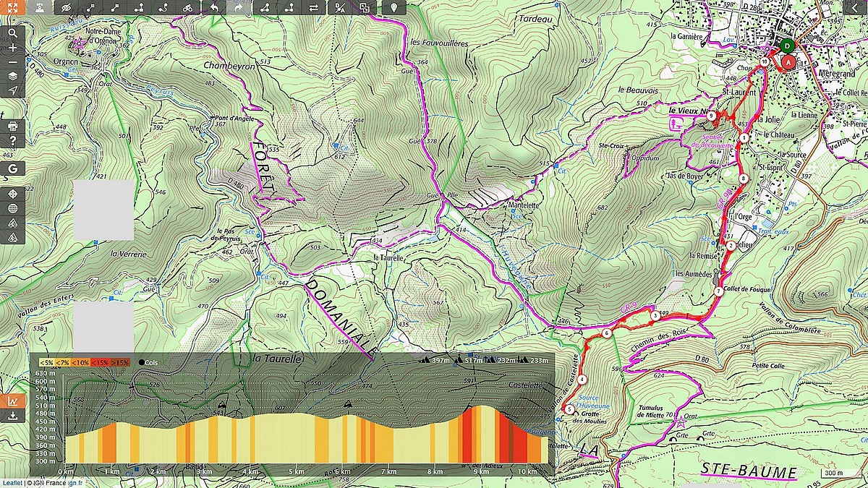Screen dimensions: 868x488
Task: Click the 397m elevation statistic
Action: 435,360
